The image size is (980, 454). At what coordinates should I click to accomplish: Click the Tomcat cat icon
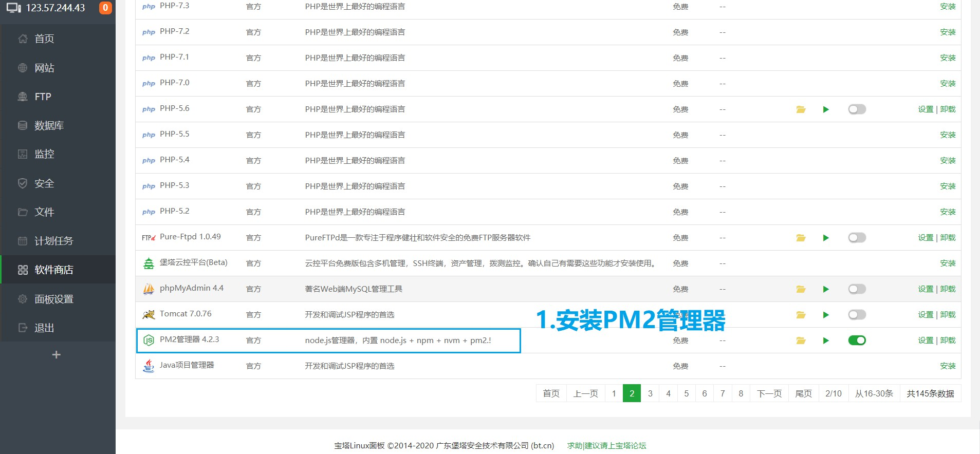149,314
